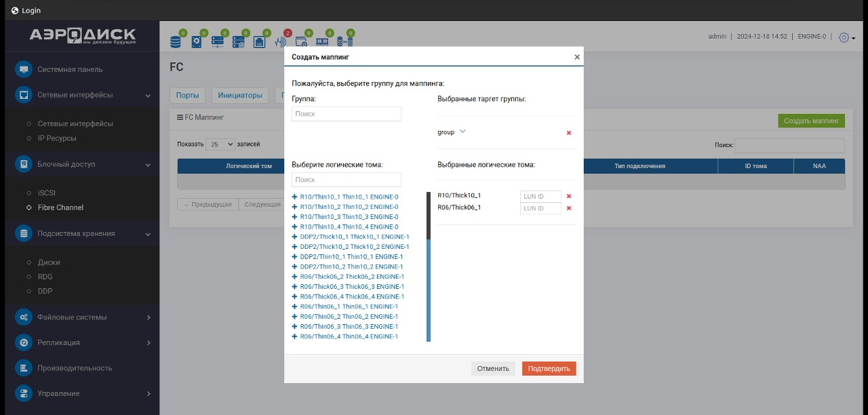Go to the Предыдущая page
Screen dimensions: 868x415
208,205
